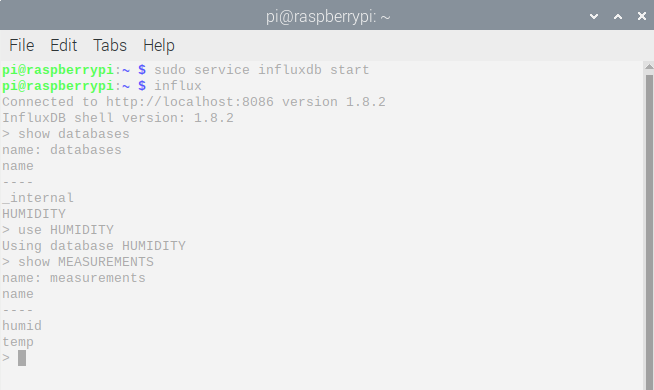Open the Tabs menu

110,45
